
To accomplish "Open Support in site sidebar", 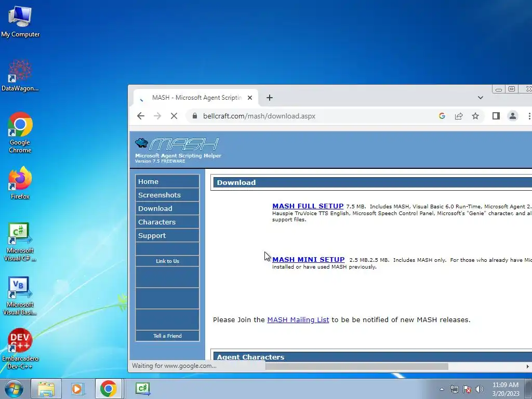I will coord(167,235).
